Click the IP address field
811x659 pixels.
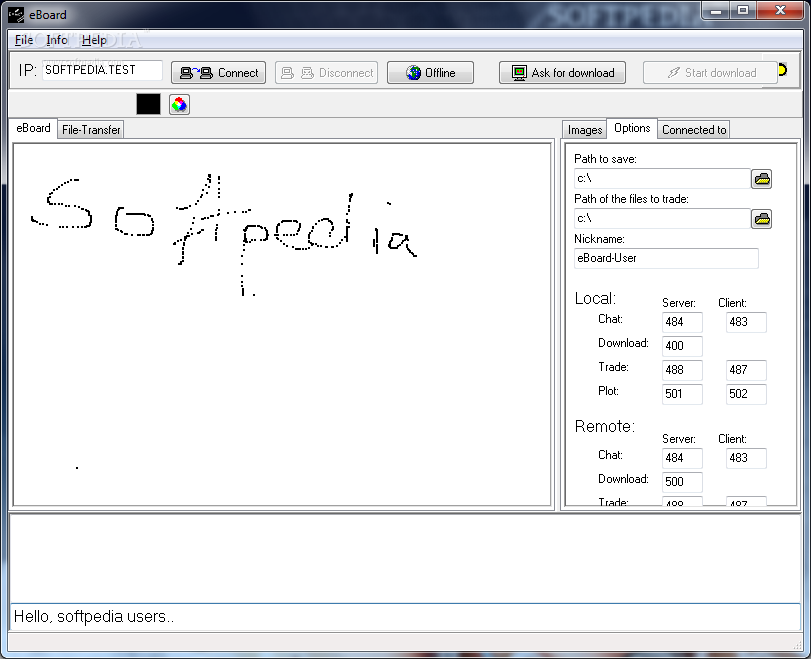[102, 70]
